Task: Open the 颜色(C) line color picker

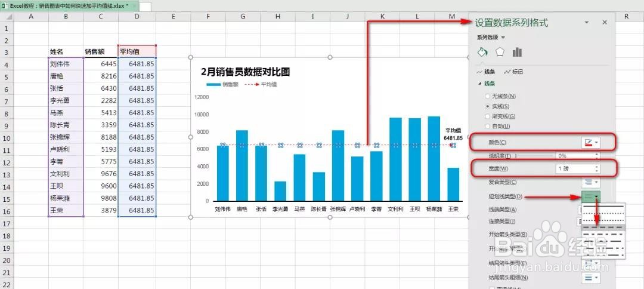Action: tap(591, 143)
